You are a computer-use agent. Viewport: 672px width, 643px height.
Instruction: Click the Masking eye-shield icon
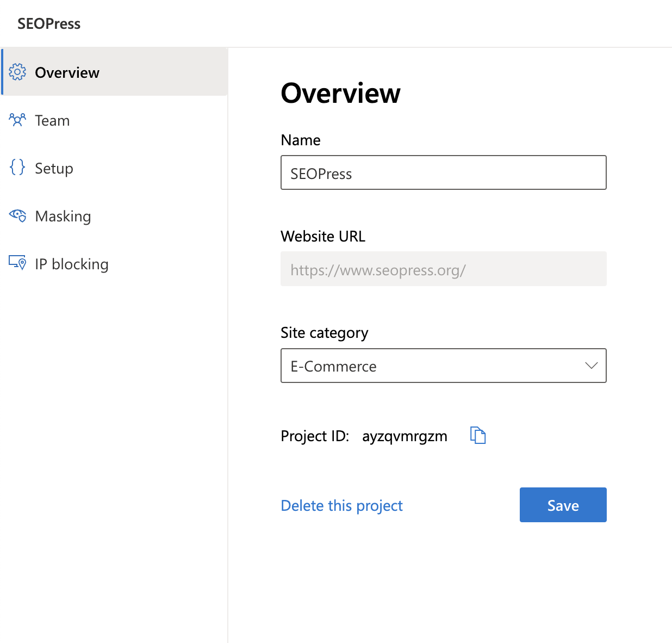(17, 215)
